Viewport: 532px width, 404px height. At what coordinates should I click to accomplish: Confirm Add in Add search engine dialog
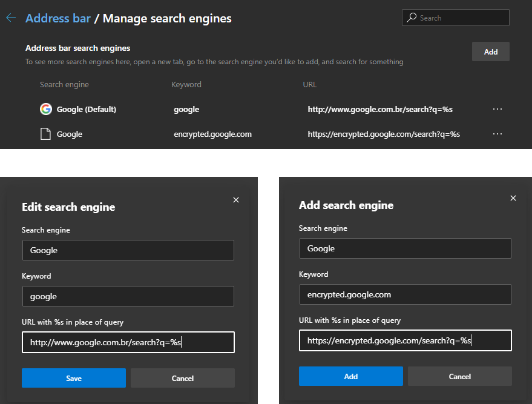[x=351, y=376]
